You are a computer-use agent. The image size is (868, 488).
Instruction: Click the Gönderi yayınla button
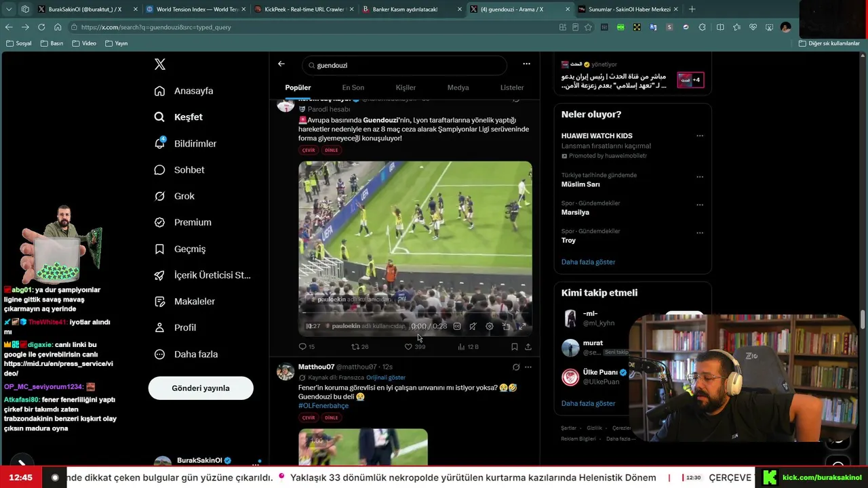point(201,388)
